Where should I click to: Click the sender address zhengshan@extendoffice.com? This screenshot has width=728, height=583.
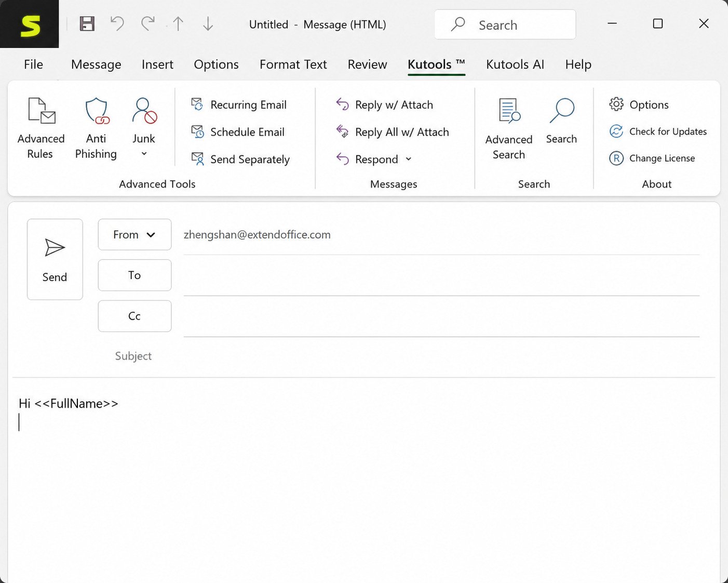click(x=257, y=235)
